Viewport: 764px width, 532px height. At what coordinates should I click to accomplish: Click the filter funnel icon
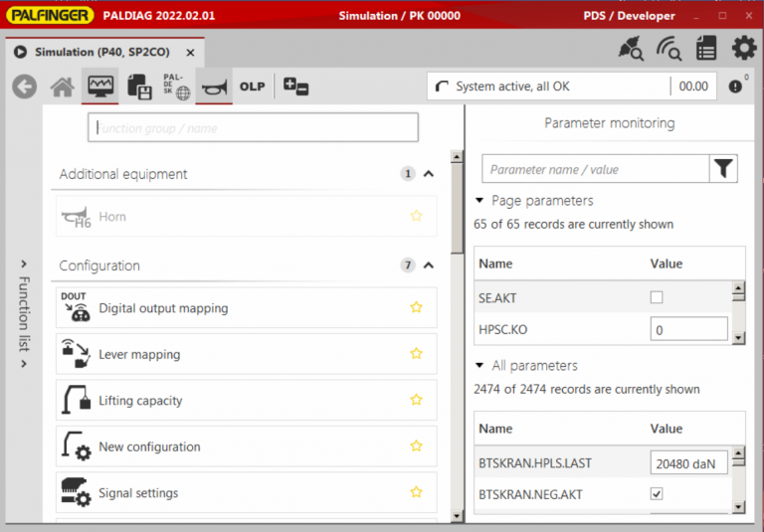[x=723, y=169]
